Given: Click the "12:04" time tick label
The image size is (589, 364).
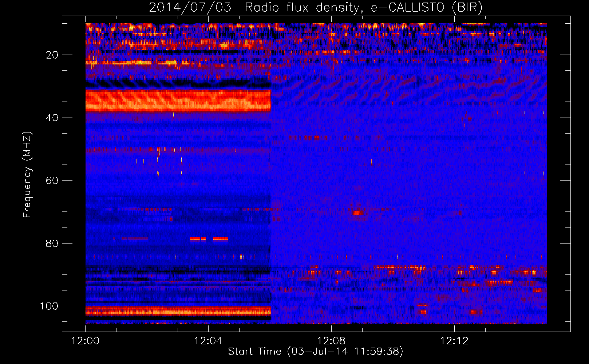Looking at the screenshot, I should 208,341.
